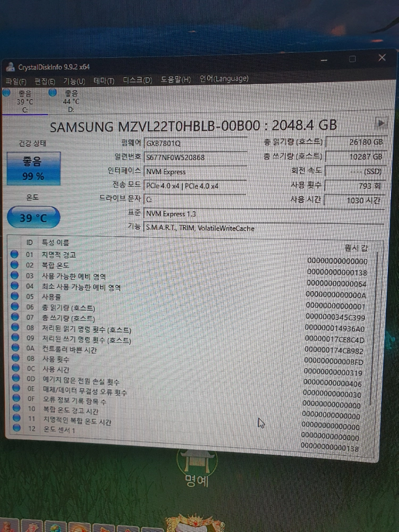Click status icon of 0D 예기치 않은 전원 손실 횟수
Screen dimensions: 399x532
coord(16,377)
